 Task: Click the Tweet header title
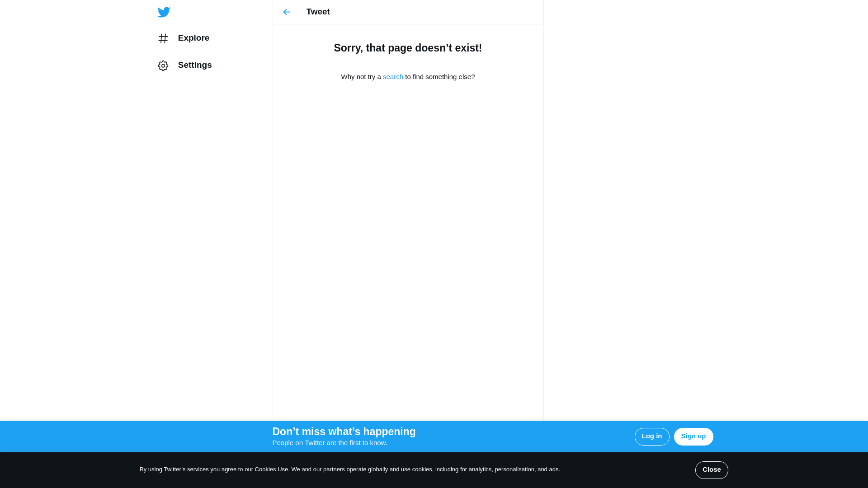click(x=318, y=12)
